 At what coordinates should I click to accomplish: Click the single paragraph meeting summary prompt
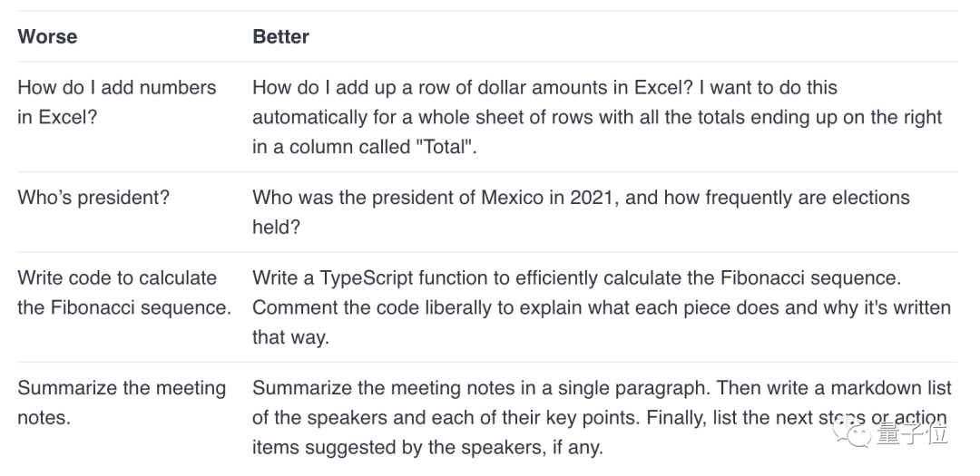click(x=602, y=417)
